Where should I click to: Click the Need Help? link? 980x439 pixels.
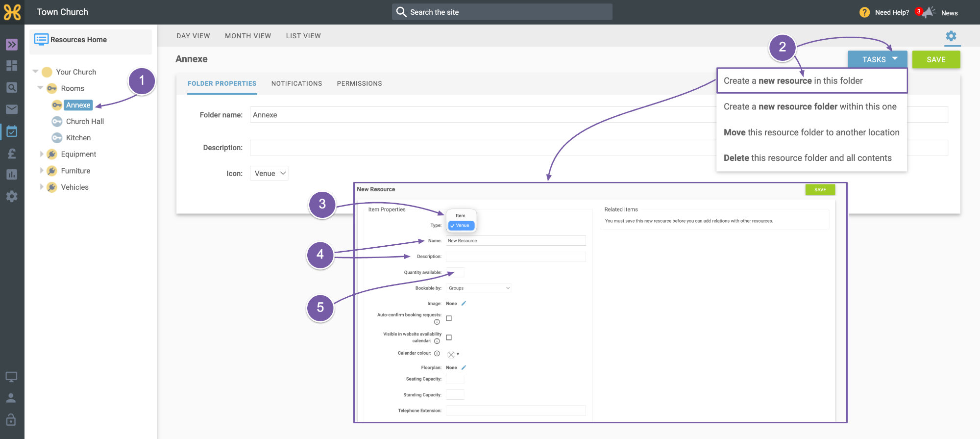pos(892,12)
